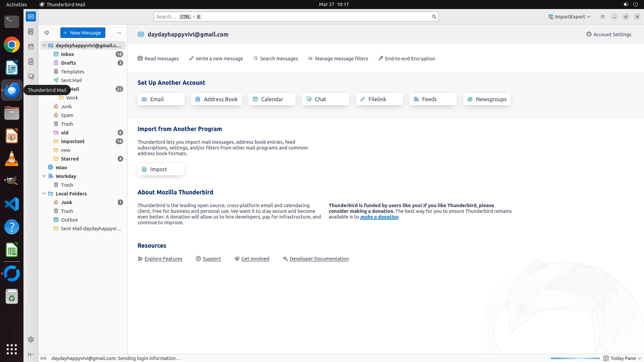Open the settings gear in spaces toolbar
The height and width of the screenshot is (362, 644).
click(x=31, y=340)
